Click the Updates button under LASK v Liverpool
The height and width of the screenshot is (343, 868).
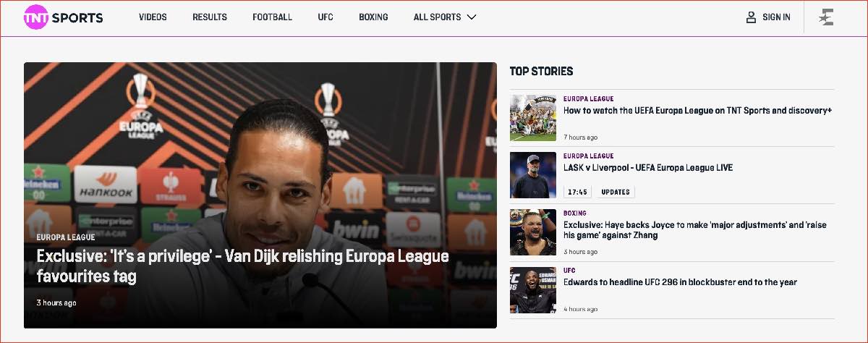coord(616,192)
